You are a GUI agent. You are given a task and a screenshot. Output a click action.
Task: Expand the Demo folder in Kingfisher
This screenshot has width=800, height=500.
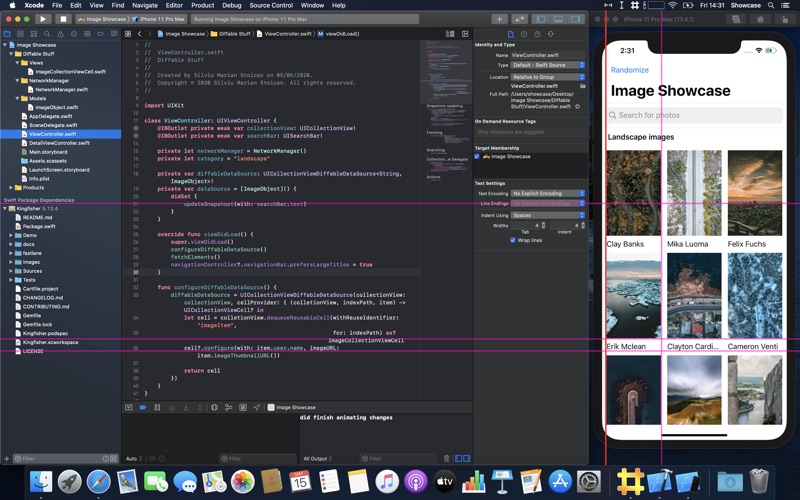tap(11, 235)
